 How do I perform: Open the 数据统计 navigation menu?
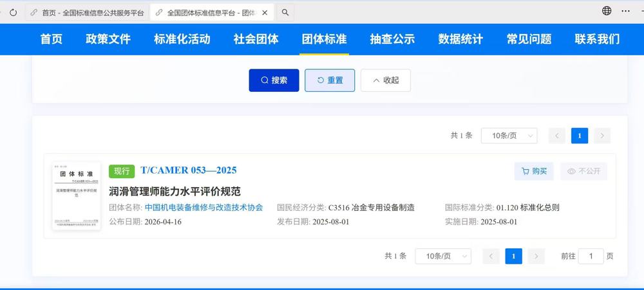[460, 39]
